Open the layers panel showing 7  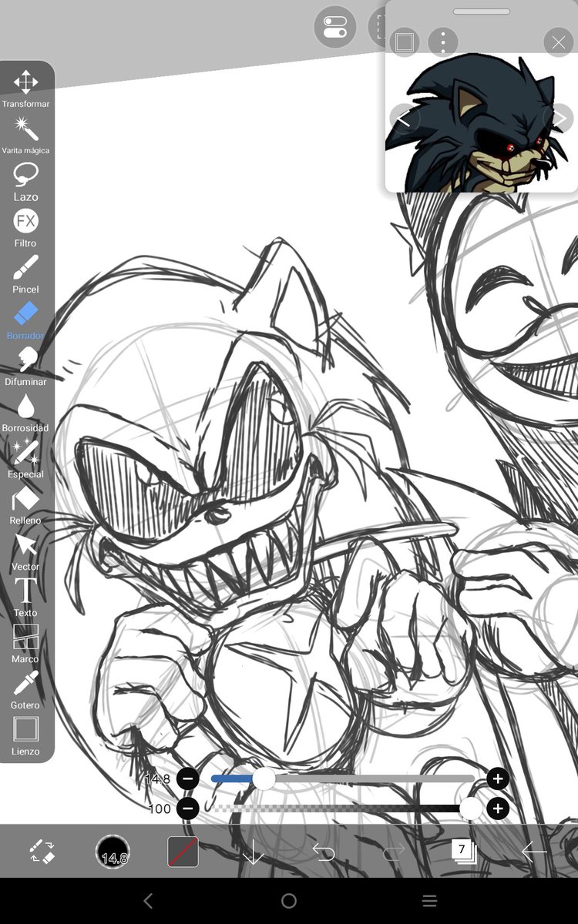[464, 851]
